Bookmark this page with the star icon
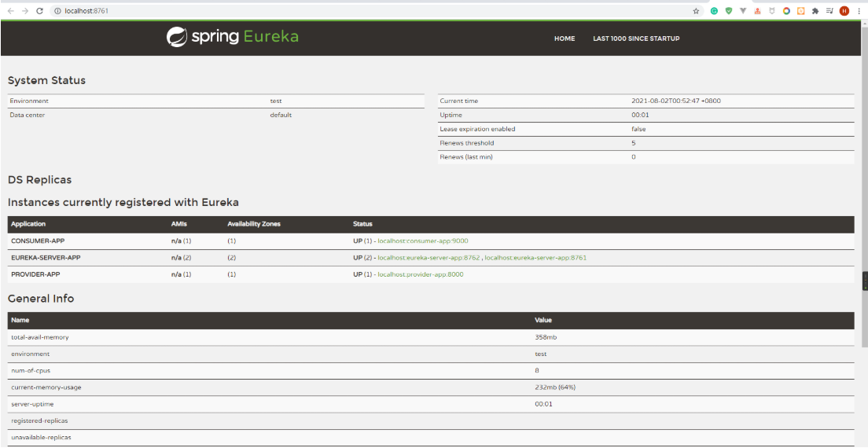The image size is (868, 448). (x=696, y=11)
